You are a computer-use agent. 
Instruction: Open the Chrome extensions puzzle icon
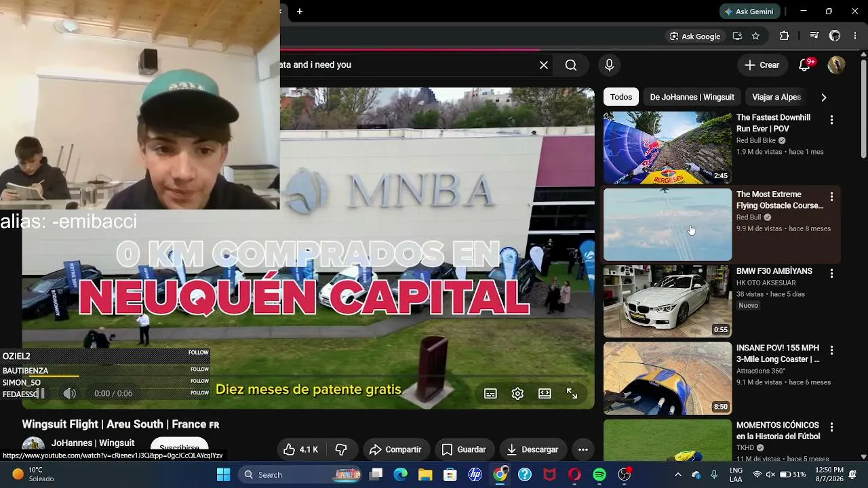(785, 36)
